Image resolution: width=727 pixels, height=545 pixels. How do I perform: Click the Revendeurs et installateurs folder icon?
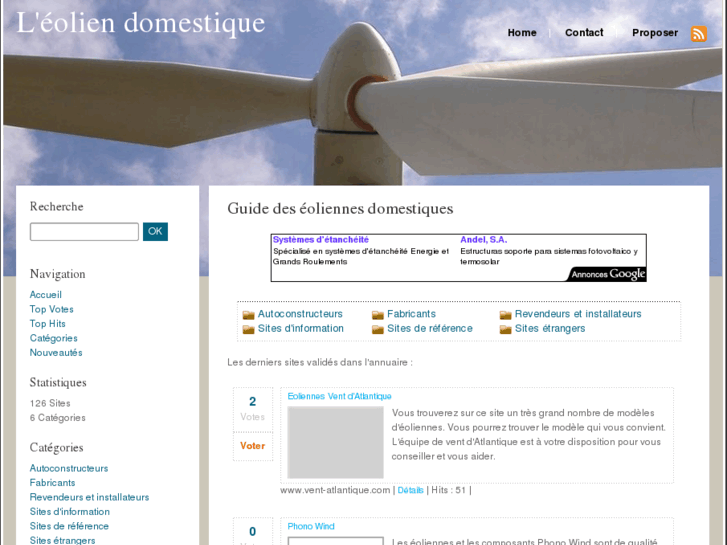tap(505, 315)
